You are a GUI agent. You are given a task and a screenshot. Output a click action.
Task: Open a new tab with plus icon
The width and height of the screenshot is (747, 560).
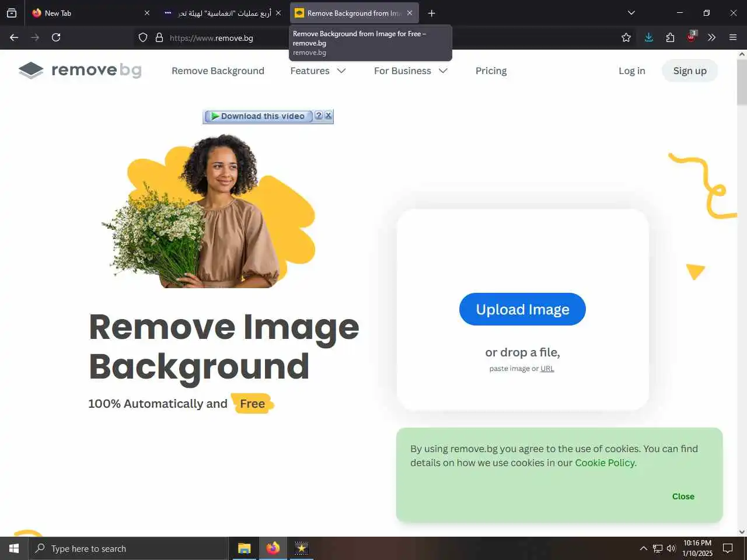click(431, 13)
